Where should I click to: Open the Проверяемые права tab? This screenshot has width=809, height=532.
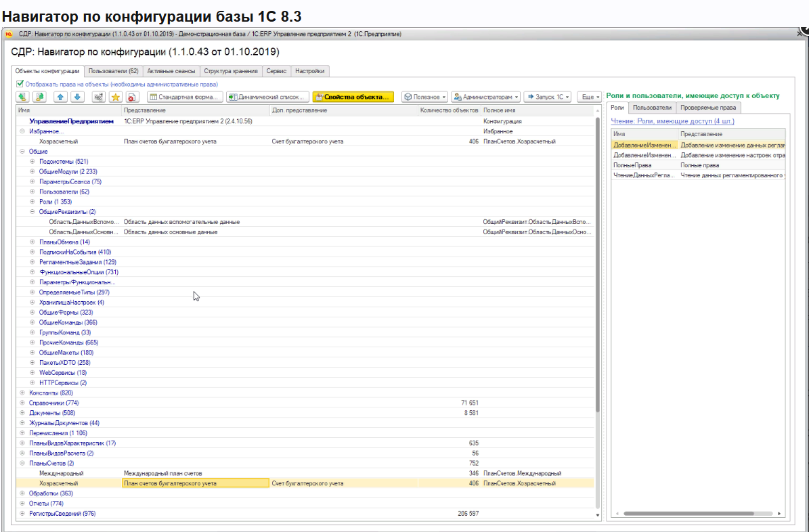709,108
